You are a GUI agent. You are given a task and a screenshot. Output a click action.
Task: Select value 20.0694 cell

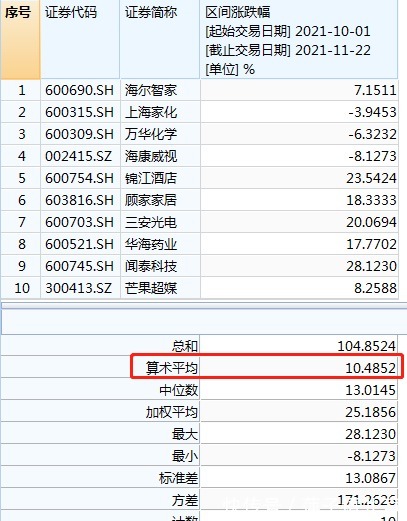[x=299, y=222]
